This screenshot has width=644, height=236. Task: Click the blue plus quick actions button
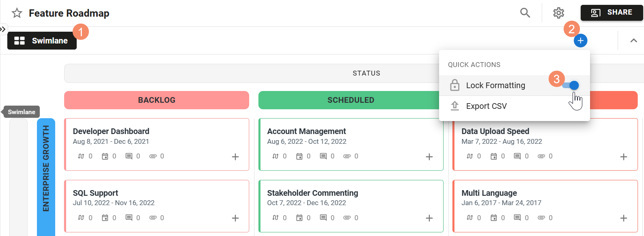pyautogui.click(x=580, y=41)
